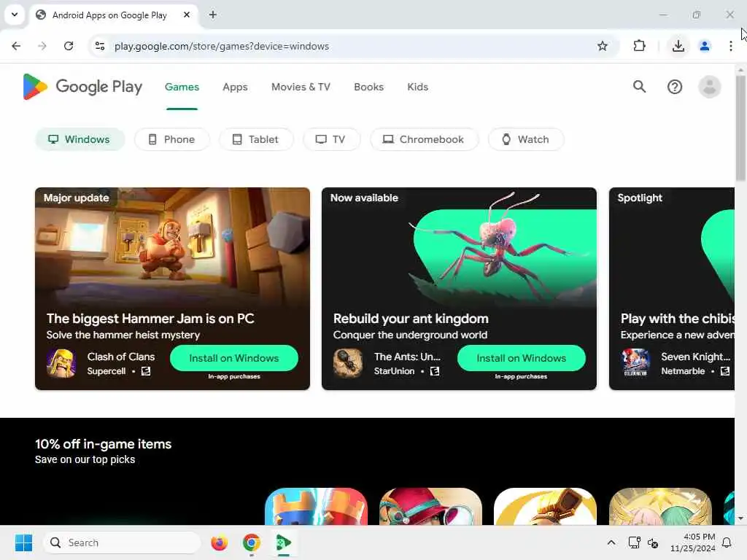Open the red-hat detective game icon
The height and width of the screenshot is (560, 747).
tap(430, 506)
